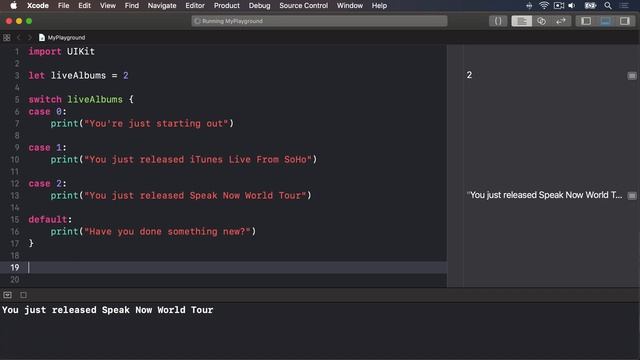This screenshot has height=360, width=640.
Task: Click line number 19 in the gutter
Action: [x=15, y=267]
